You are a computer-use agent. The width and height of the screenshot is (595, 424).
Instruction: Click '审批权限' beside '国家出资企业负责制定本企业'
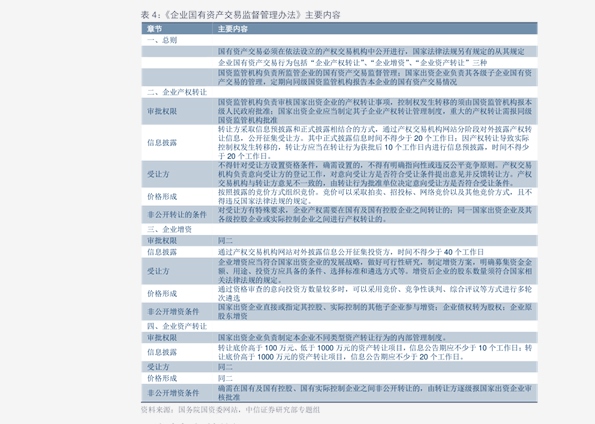(162, 337)
